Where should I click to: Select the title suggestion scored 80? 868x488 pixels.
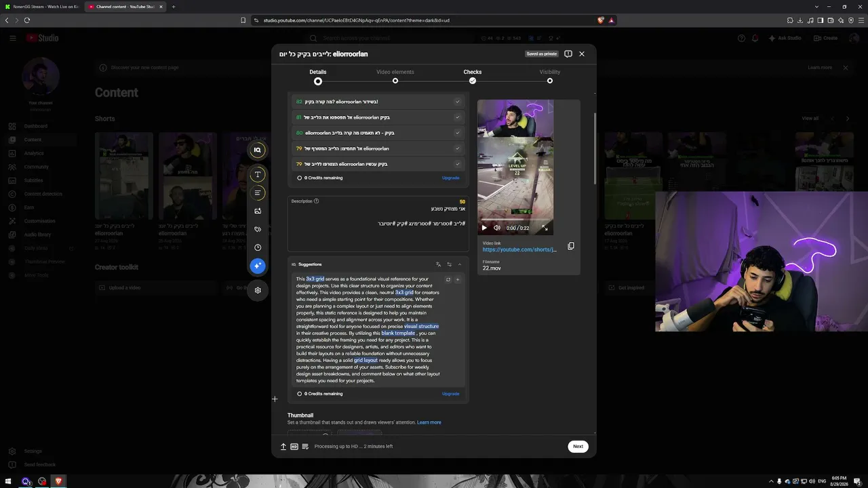tap(378, 133)
